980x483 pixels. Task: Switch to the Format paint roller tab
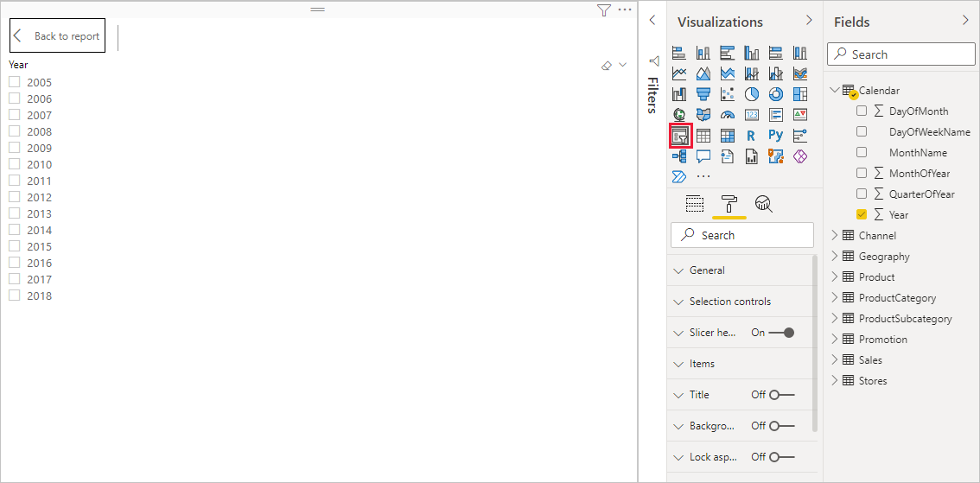click(x=729, y=203)
